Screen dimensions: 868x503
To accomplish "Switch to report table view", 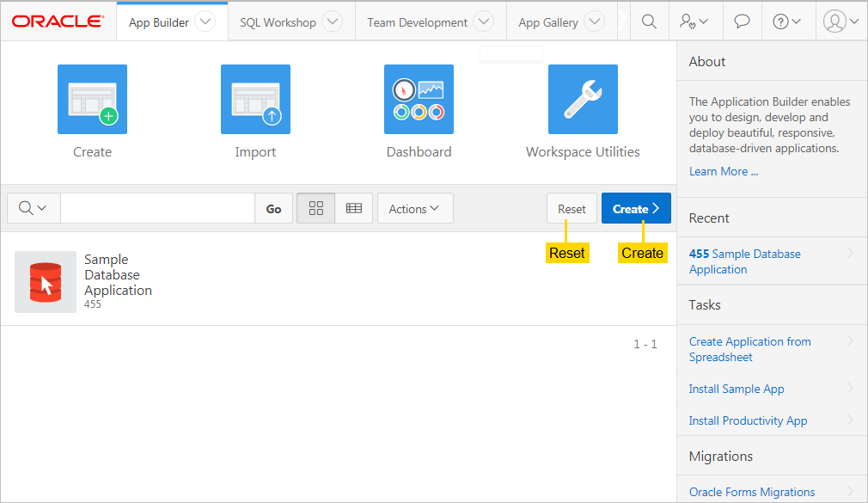I will coord(353,208).
